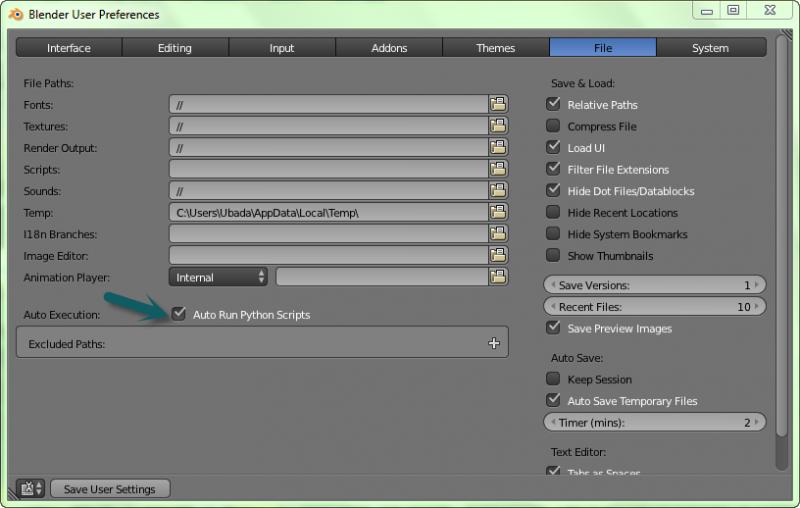Viewport: 800px width, 508px height.
Task: Open folder browser for Temp path
Action: pos(498,212)
